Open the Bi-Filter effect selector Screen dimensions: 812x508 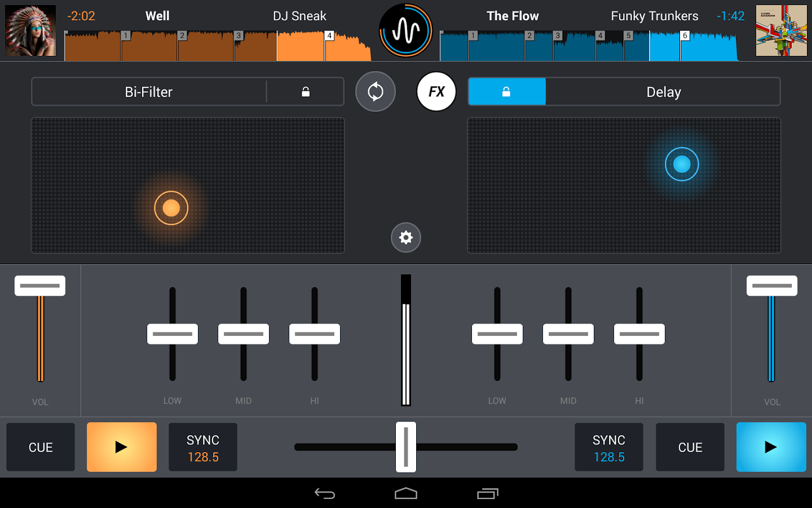pos(148,91)
